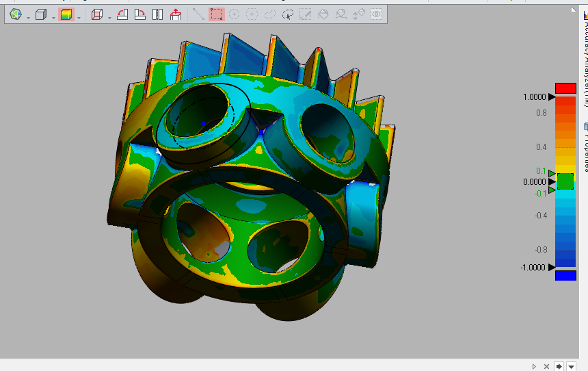Viewport: 588px width, 371px height.
Task: Click the 1.0000 maximum value on color scale
Action: pyautogui.click(x=535, y=97)
